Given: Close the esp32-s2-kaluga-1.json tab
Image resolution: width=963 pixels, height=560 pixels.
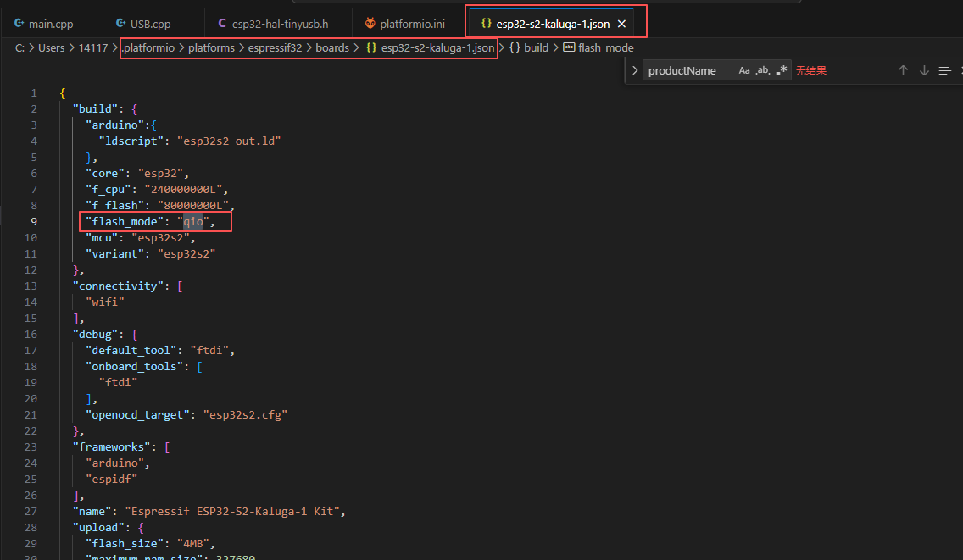Looking at the screenshot, I should pyautogui.click(x=621, y=24).
